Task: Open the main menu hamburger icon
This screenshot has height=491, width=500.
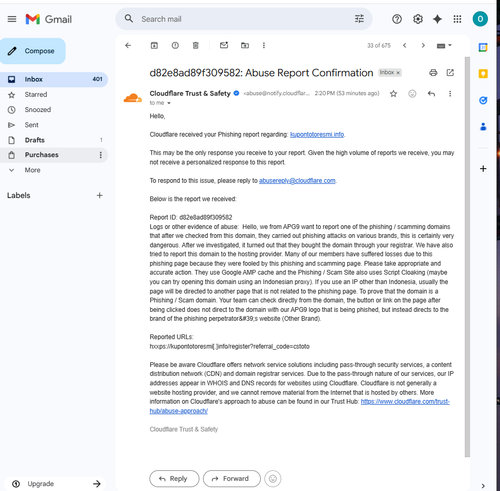Action: pos(12,19)
